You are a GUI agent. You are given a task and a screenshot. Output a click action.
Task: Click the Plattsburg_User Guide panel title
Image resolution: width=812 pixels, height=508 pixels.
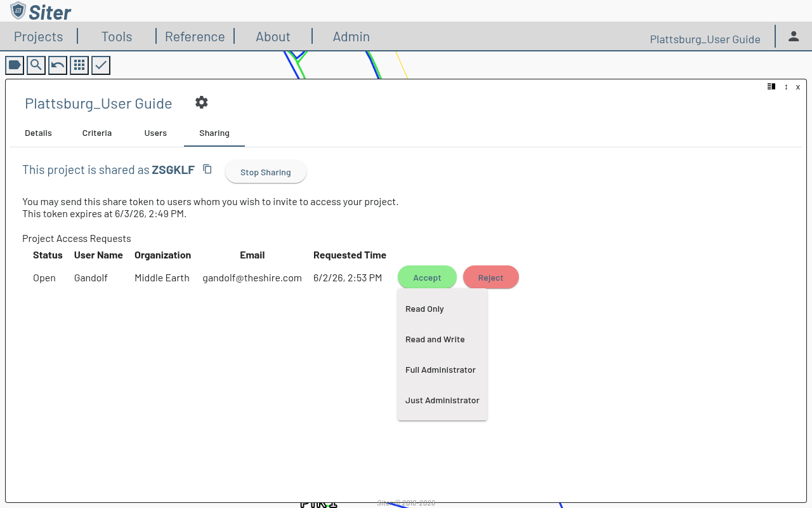pyautogui.click(x=98, y=104)
